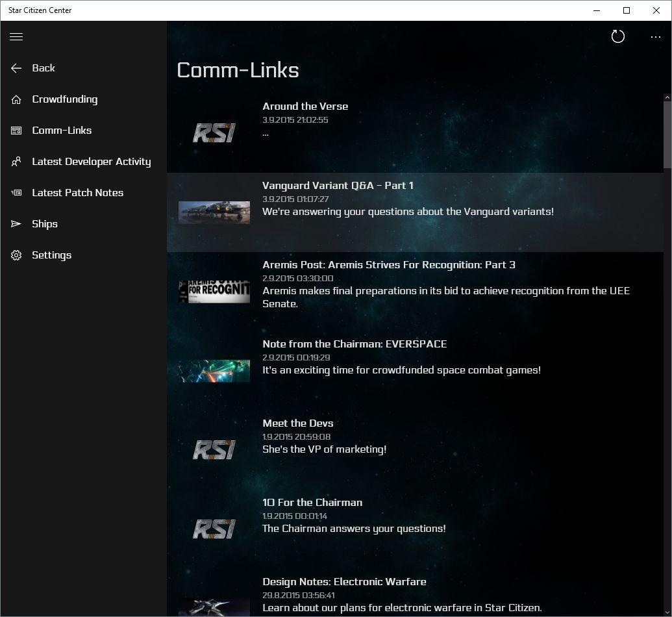The image size is (672, 617).
Task: Open Aremis Strives For Recognition: Part 3
Action: [x=415, y=292]
